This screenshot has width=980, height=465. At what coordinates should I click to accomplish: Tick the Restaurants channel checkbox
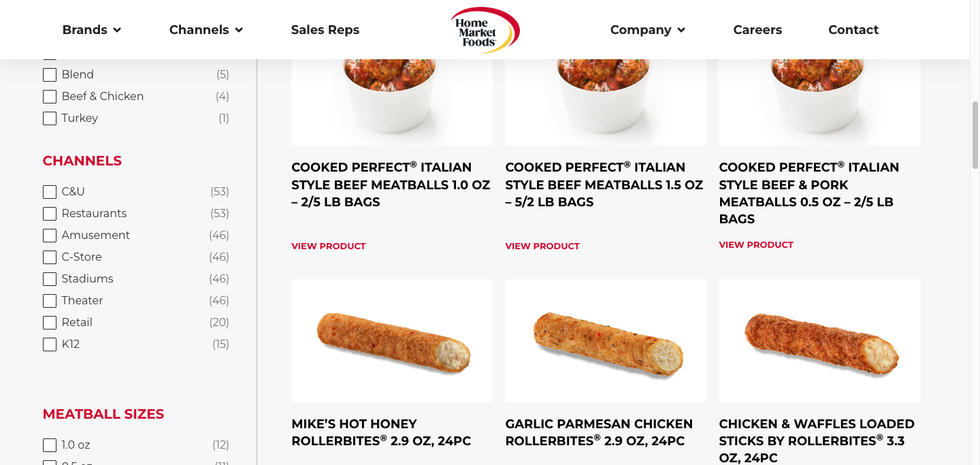point(50,214)
